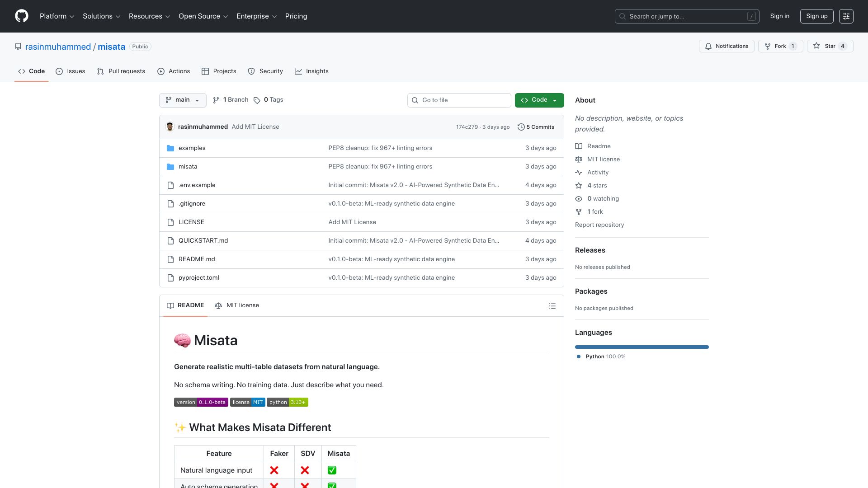
Task: Click the Search or jump to field
Action: point(687,16)
